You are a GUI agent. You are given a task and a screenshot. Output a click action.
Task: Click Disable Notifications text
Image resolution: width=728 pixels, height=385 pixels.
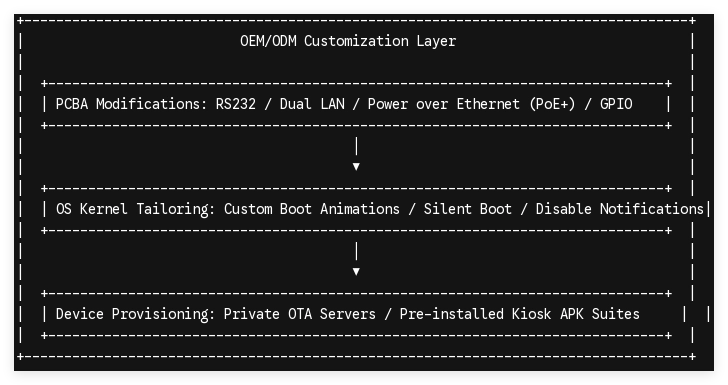[620, 209]
